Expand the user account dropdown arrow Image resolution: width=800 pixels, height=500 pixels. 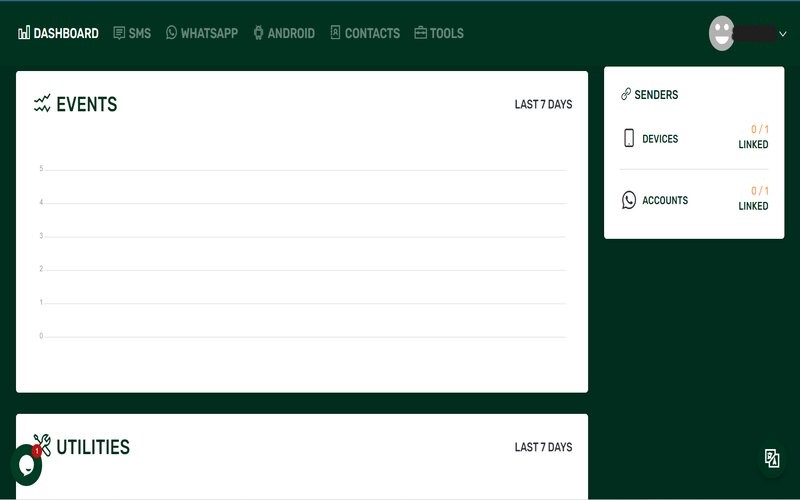coord(783,34)
